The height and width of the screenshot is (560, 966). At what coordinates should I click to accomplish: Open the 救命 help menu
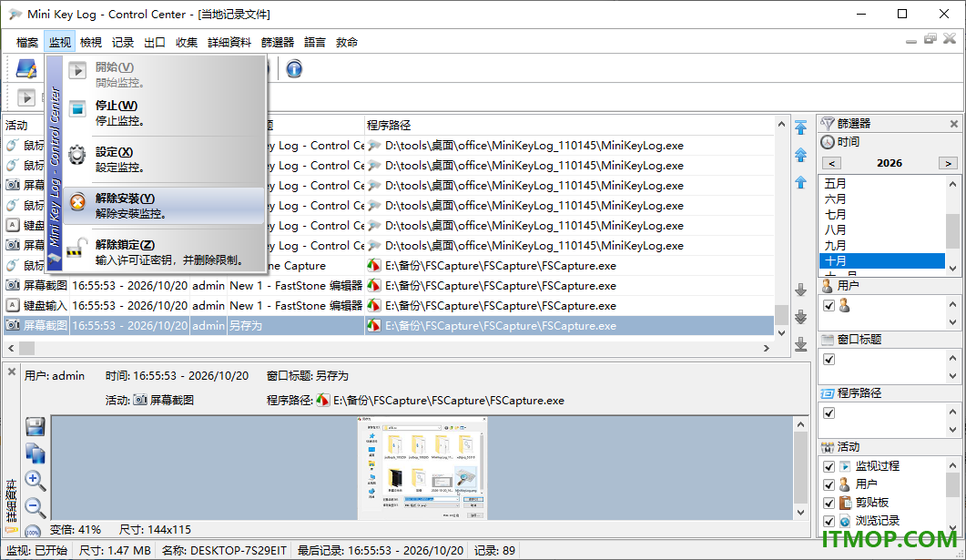(x=347, y=43)
